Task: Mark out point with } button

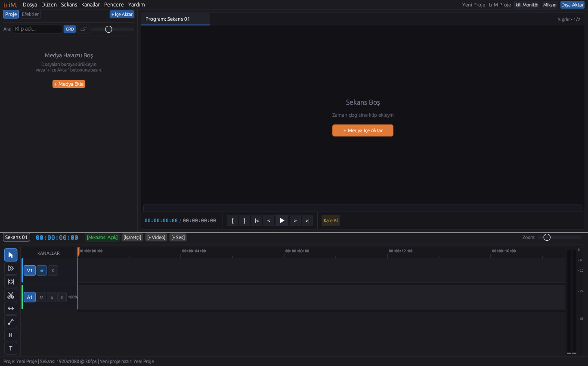Action: tap(244, 220)
